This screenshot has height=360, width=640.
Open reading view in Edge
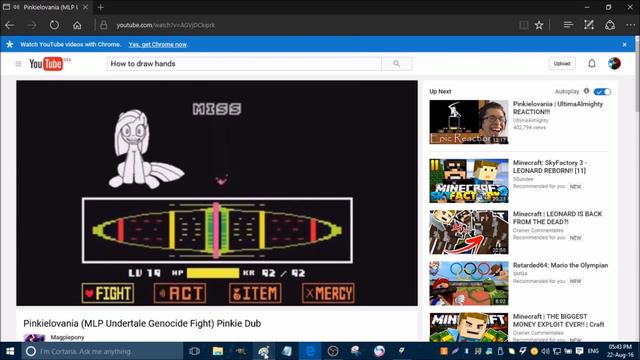point(524,25)
